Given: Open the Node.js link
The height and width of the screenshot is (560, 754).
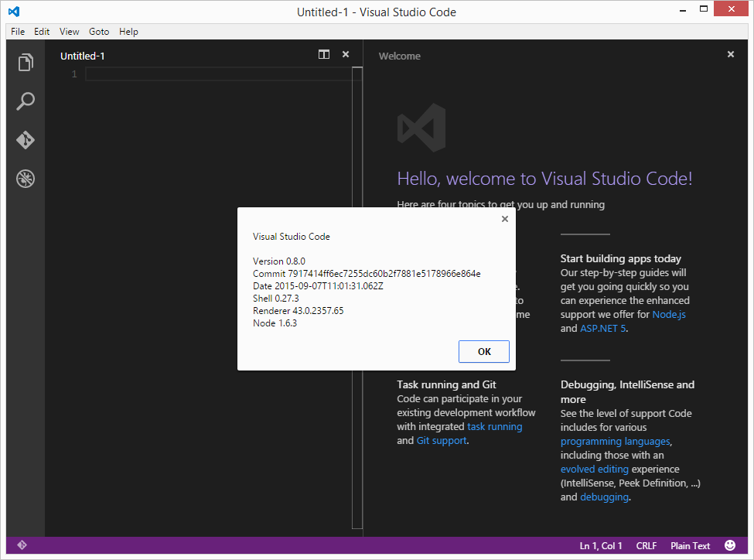Looking at the screenshot, I should (667, 314).
